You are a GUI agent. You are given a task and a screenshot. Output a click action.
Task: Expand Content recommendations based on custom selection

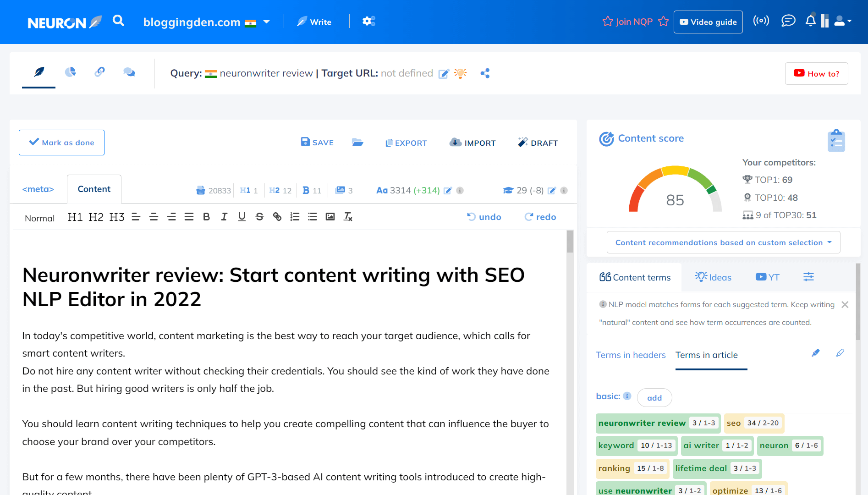point(723,242)
